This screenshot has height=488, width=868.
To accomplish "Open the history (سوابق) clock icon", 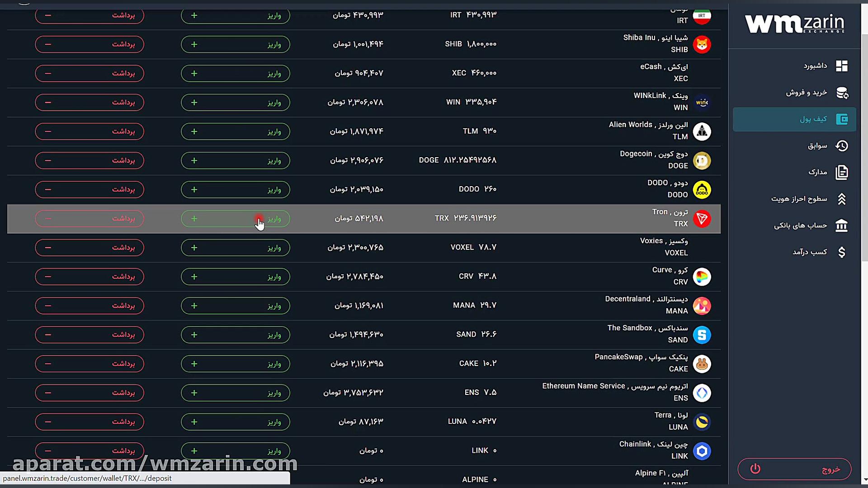I will (x=841, y=146).
